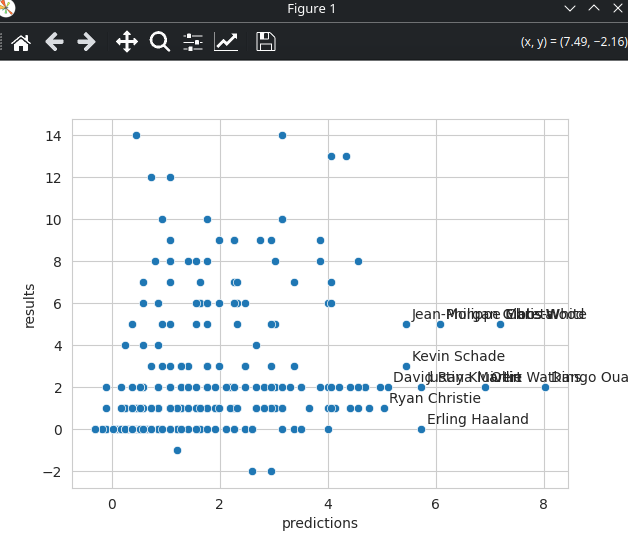Screen dimensions: 628x537
Task: Go forward to next view
Action: tap(87, 41)
